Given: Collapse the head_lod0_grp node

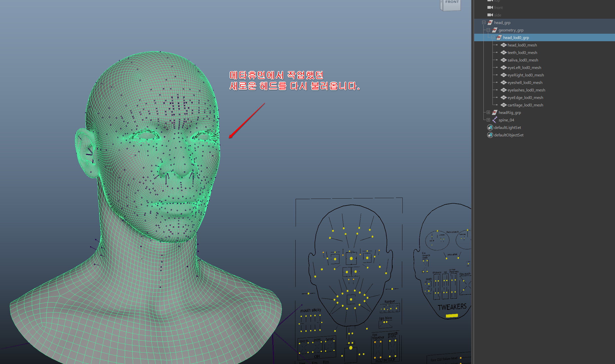Looking at the screenshot, I should coord(493,37).
